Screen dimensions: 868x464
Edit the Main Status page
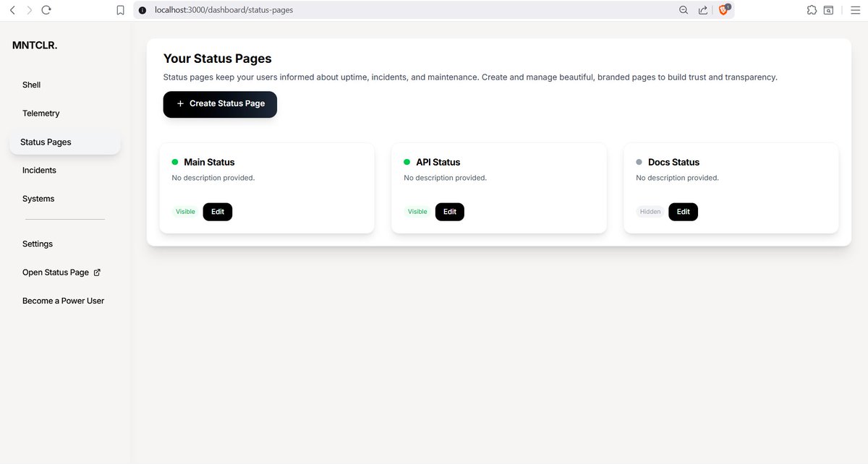coord(218,212)
